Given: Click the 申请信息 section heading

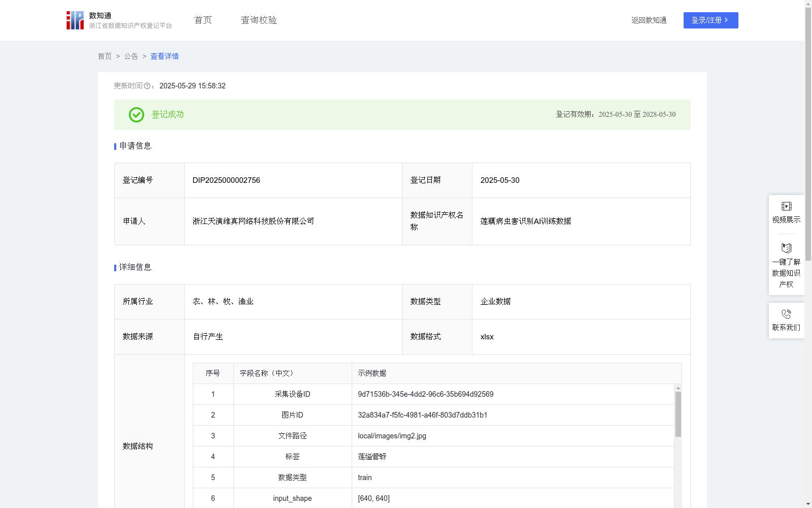Looking at the screenshot, I should point(135,146).
